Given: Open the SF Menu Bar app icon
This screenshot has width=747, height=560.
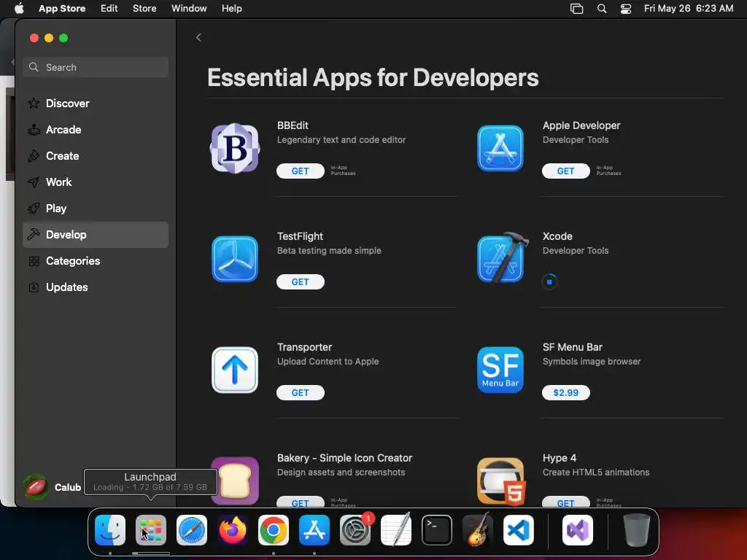Looking at the screenshot, I should point(500,370).
